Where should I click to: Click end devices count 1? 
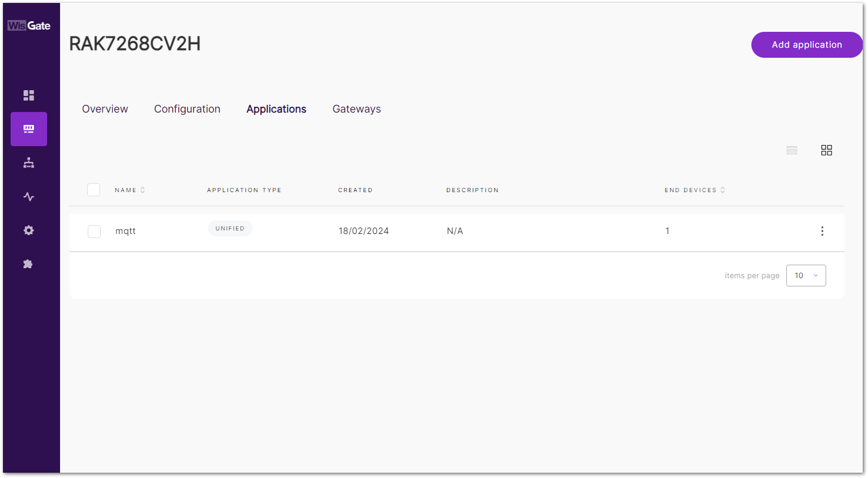667,231
